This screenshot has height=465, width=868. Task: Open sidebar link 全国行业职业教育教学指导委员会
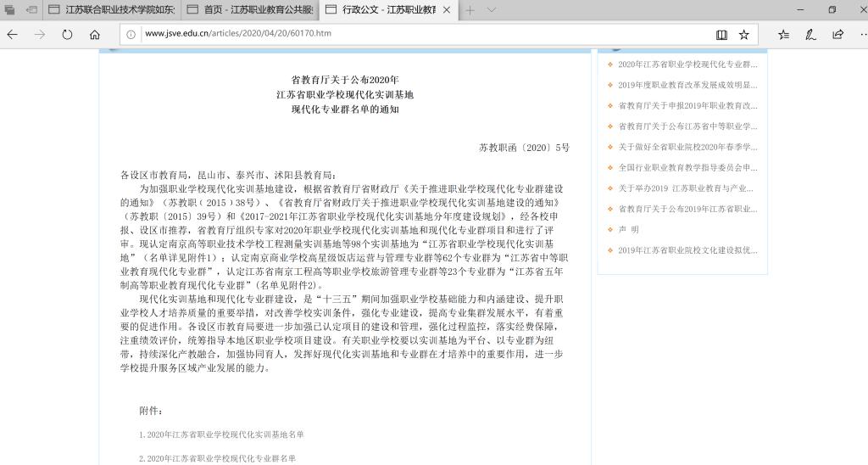(687, 168)
